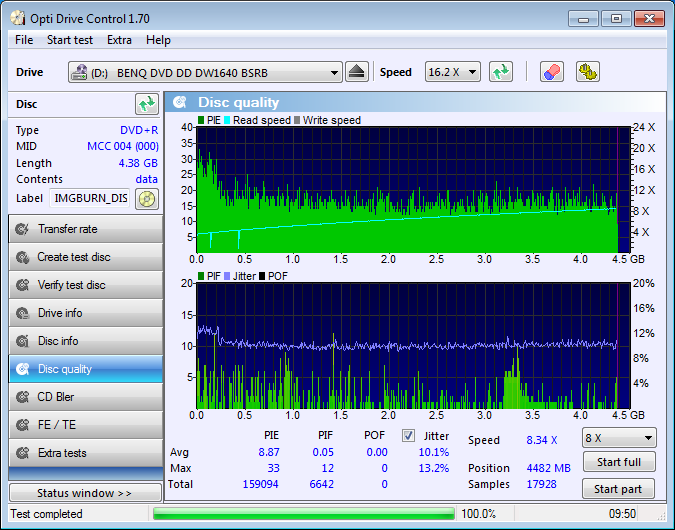Viewport: 675px width, 530px height.
Task: Eject the disc with the eject icon
Action: (x=356, y=72)
